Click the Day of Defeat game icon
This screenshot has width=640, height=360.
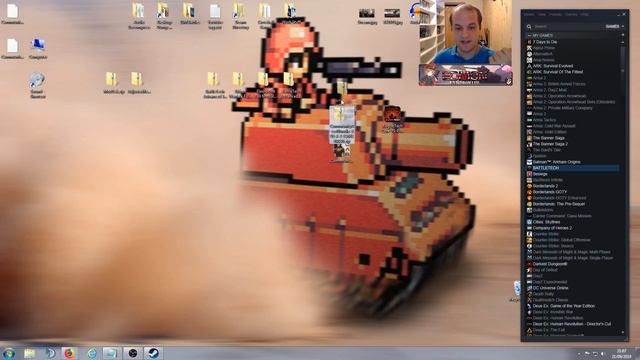tap(529, 270)
